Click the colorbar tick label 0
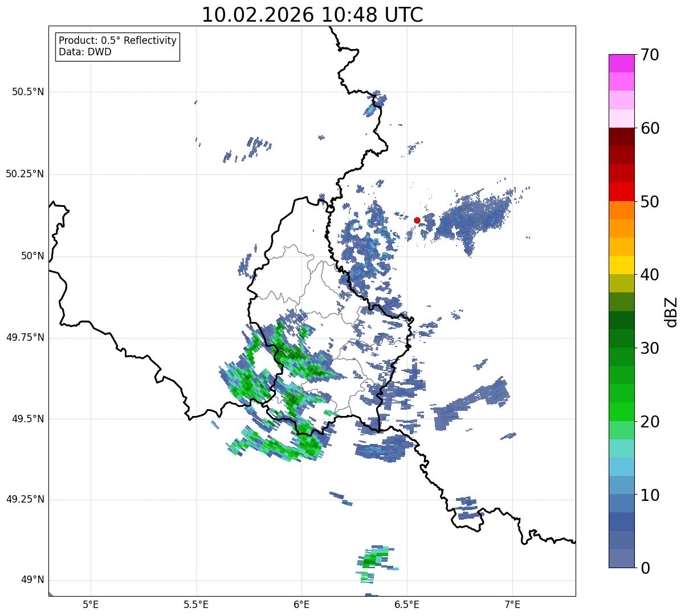 [x=644, y=568]
